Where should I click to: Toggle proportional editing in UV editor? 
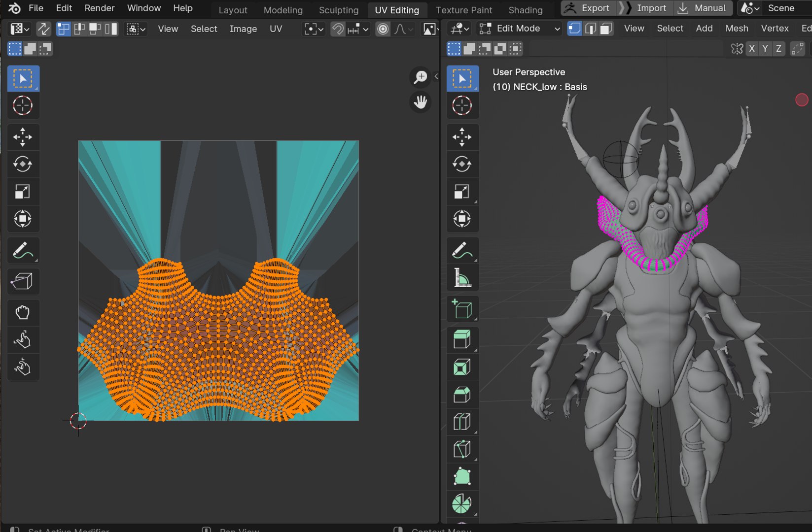point(383,29)
